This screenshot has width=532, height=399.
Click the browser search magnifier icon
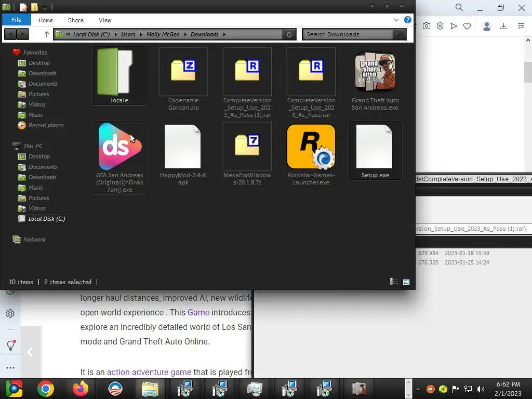[459, 7]
